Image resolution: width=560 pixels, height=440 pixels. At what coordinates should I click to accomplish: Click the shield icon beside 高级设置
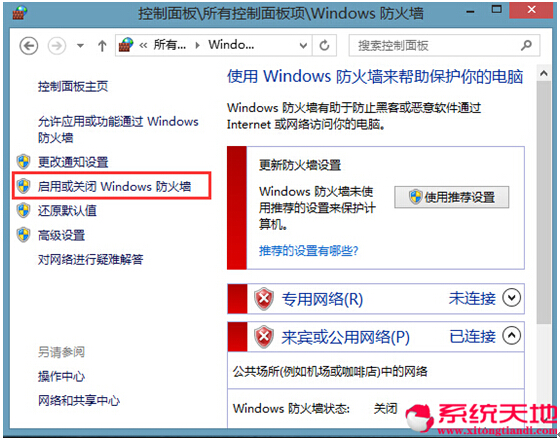click(x=24, y=235)
